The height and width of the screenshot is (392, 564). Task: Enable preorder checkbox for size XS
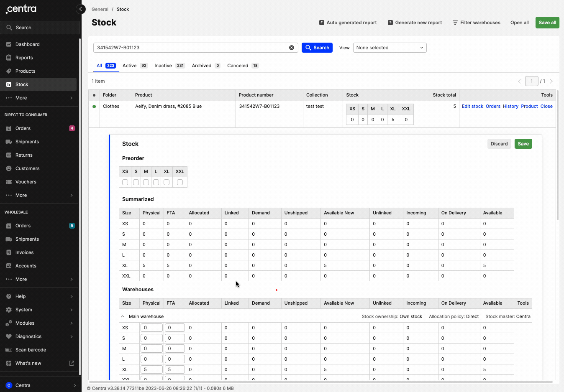pos(125,182)
